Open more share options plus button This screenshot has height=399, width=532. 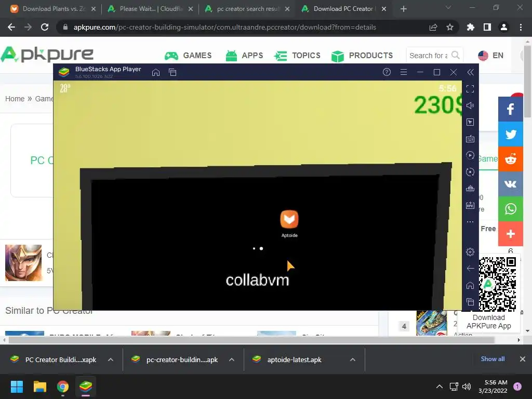(511, 234)
